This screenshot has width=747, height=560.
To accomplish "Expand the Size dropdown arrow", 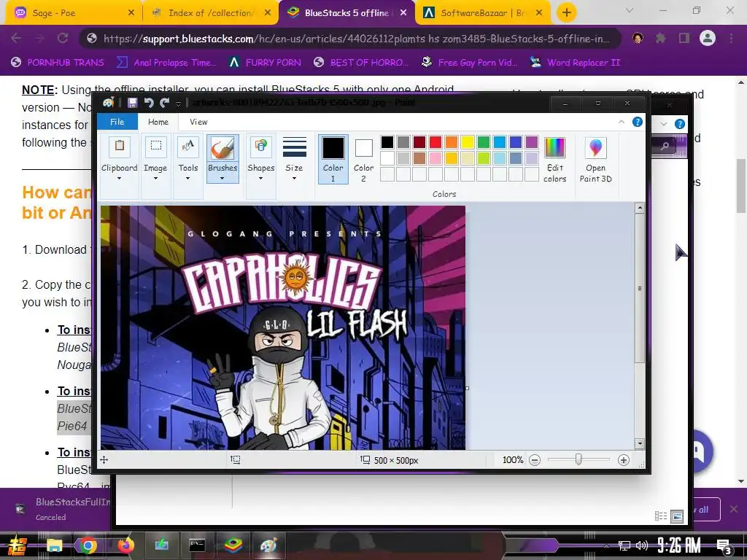I will pyautogui.click(x=294, y=179).
